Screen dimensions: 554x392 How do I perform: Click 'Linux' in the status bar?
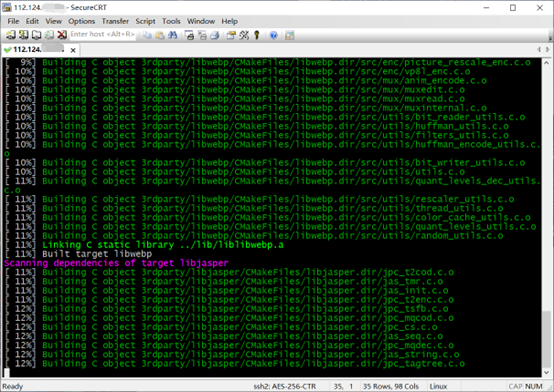pyautogui.click(x=438, y=386)
